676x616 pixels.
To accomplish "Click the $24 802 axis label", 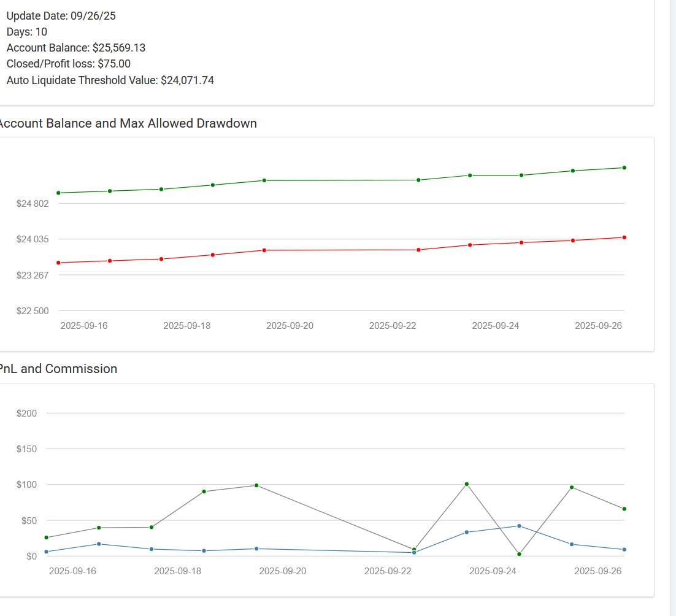I will pos(33,204).
